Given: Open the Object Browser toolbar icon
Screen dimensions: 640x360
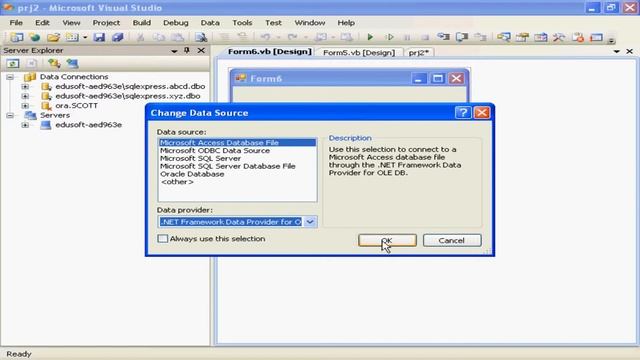Looking at the screenshot, I should pyautogui.click(x=541, y=38).
